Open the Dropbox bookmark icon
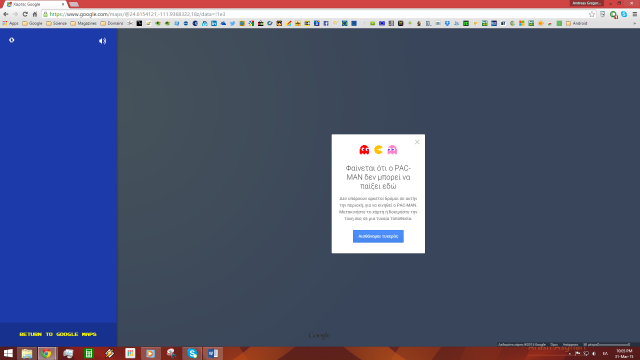The height and width of the screenshot is (360, 640). [447, 23]
